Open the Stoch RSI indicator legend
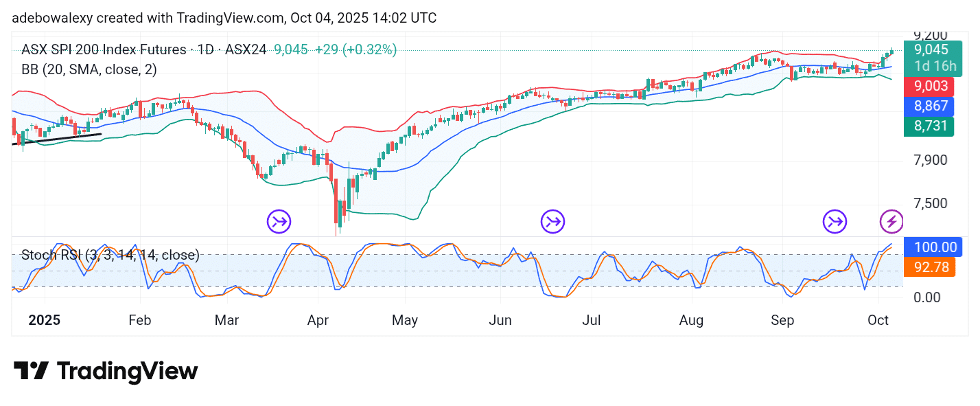 point(110,255)
